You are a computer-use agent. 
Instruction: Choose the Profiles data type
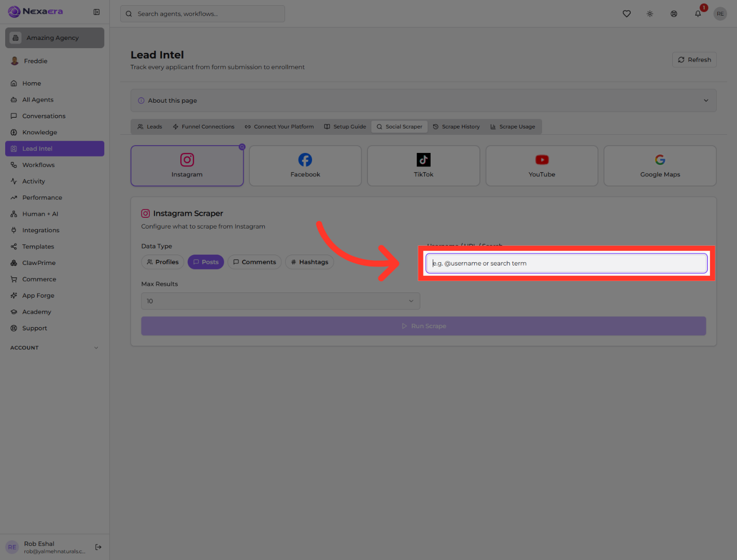point(163,262)
